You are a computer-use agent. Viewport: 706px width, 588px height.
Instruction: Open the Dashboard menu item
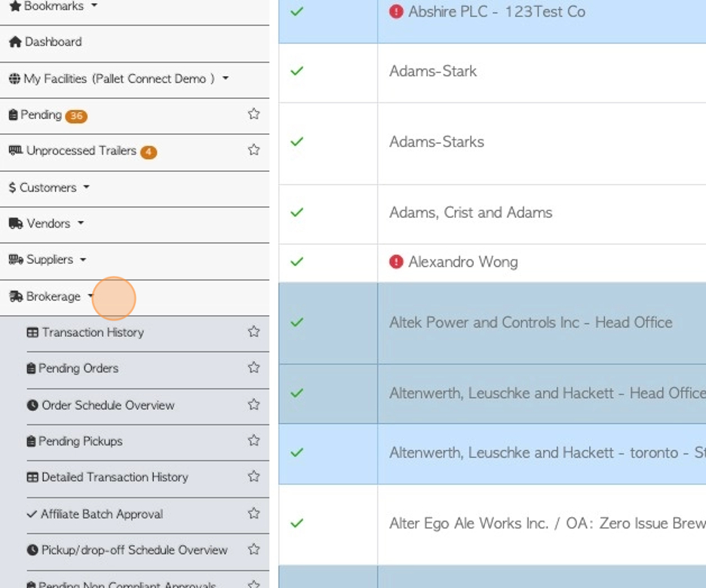[53, 42]
